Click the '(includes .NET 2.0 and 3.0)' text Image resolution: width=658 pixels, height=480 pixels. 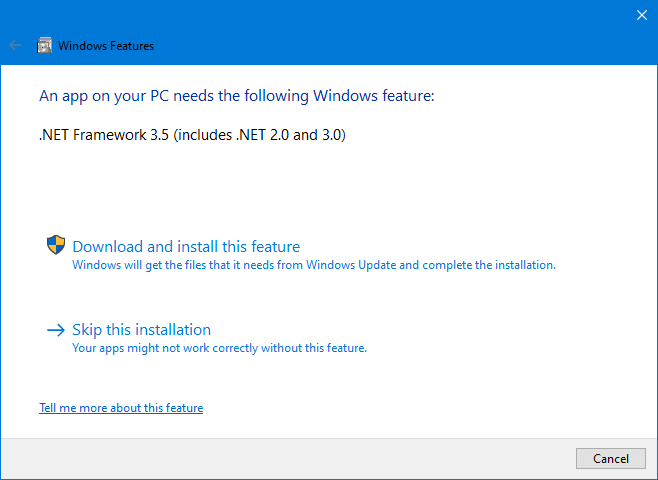[x=259, y=135]
